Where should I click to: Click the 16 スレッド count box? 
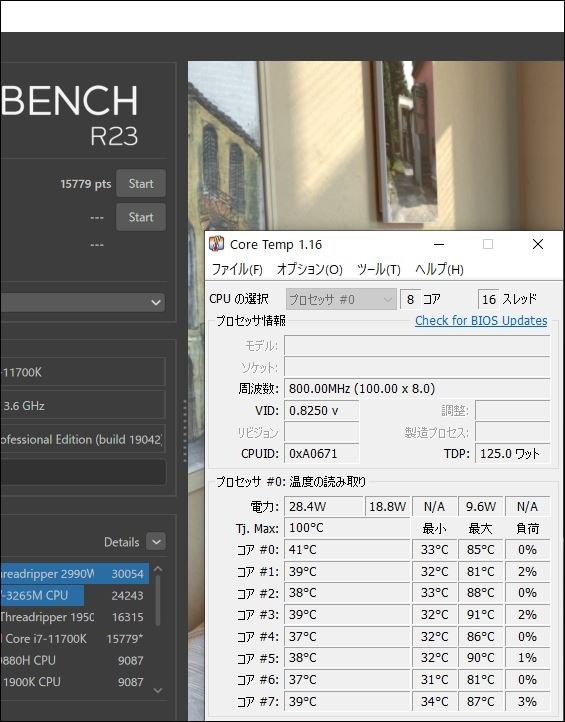click(488, 300)
